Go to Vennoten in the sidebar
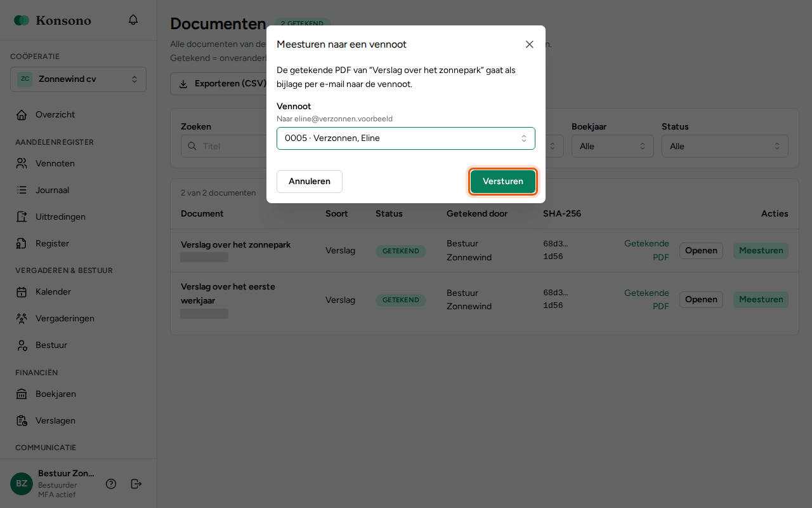Screen dimensions: 812x508 [78, 163]
